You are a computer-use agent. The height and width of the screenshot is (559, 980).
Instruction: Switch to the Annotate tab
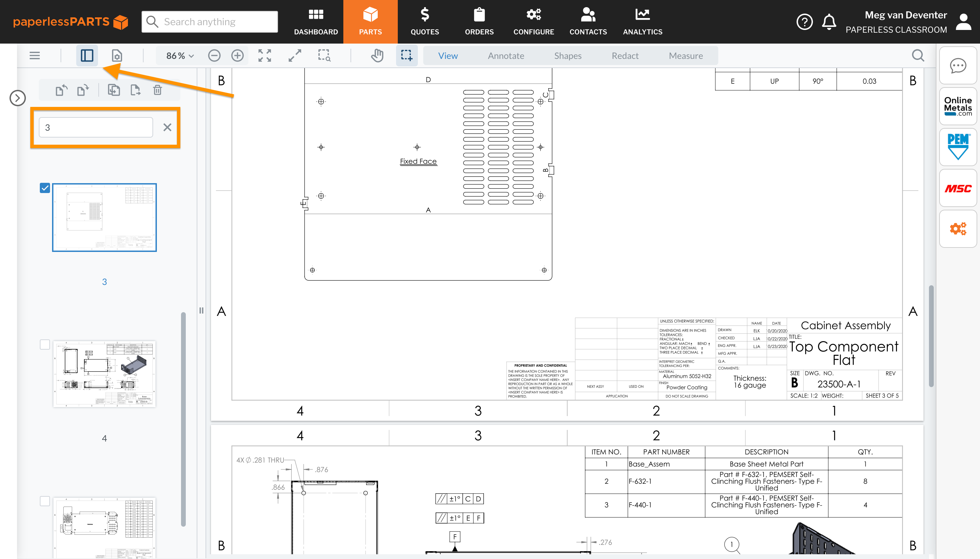[x=506, y=55]
